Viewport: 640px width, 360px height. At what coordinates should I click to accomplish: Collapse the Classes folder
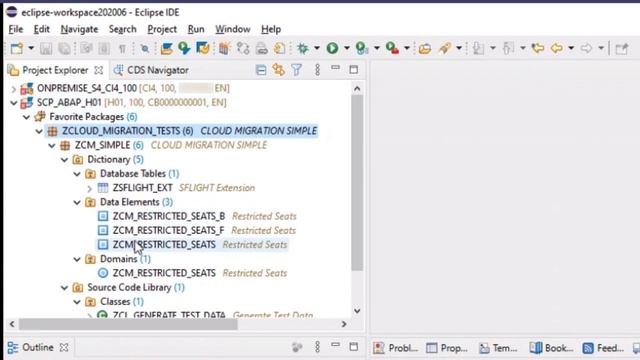coord(77,302)
